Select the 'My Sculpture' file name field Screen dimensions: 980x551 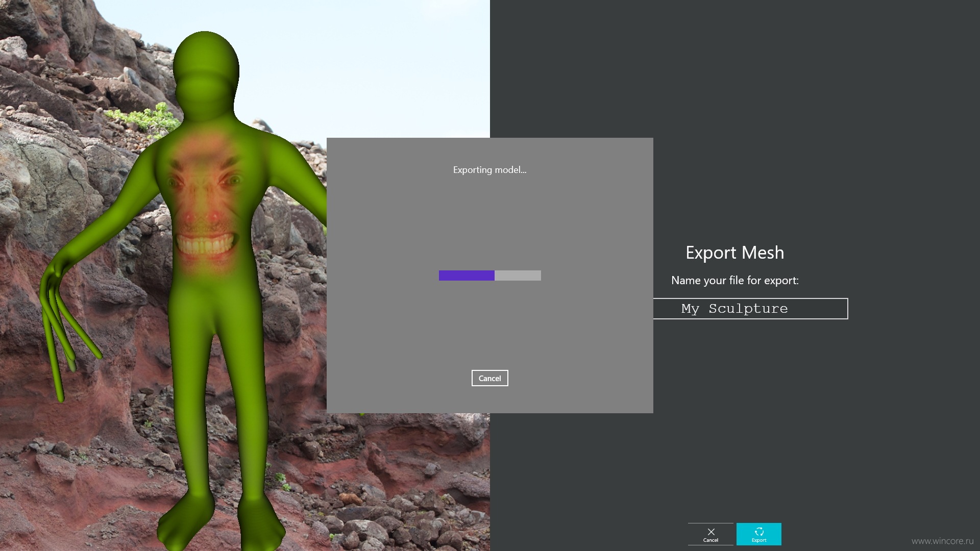(750, 309)
